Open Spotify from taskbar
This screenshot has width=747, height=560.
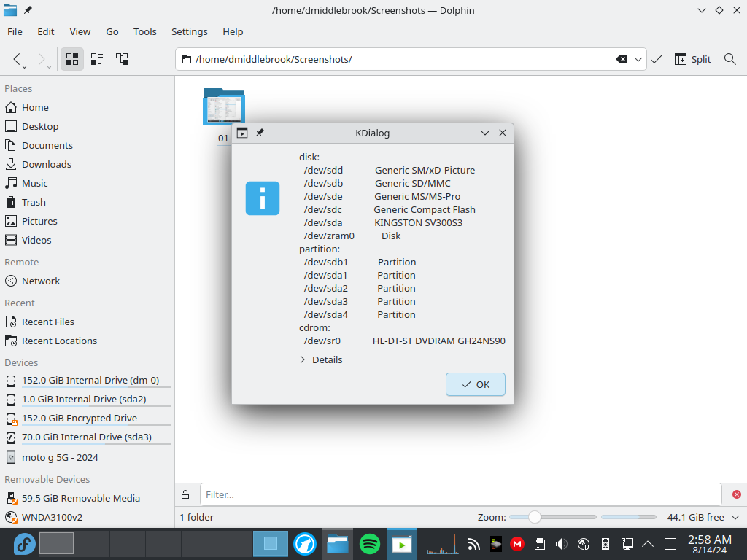tap(370, 544)
